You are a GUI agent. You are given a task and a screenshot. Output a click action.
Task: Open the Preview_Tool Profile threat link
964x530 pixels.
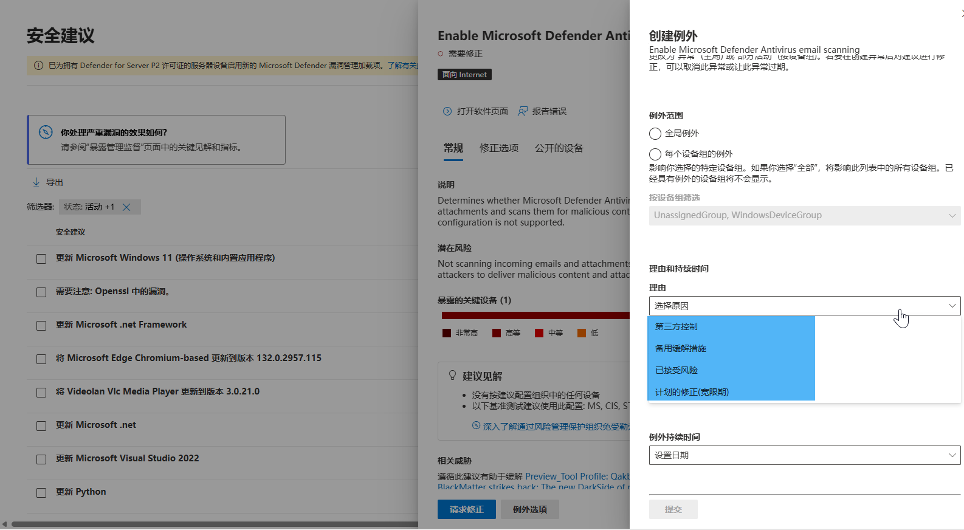click(x=577, y=477)
